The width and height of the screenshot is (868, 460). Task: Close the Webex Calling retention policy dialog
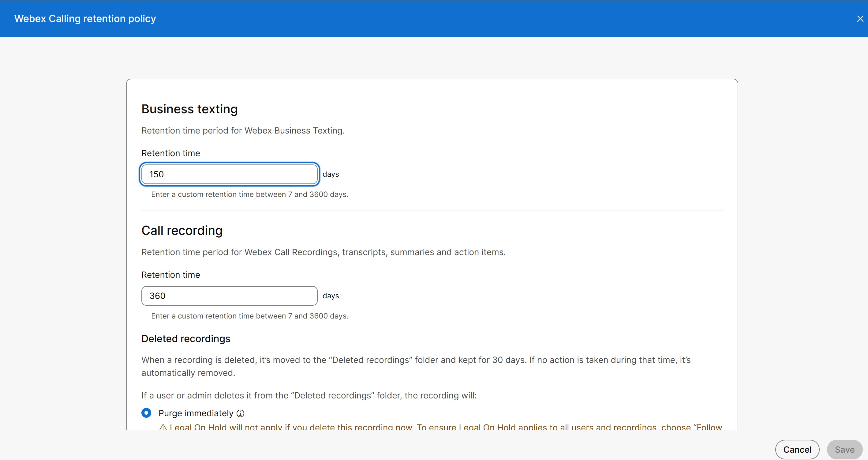tap(860, 19)
